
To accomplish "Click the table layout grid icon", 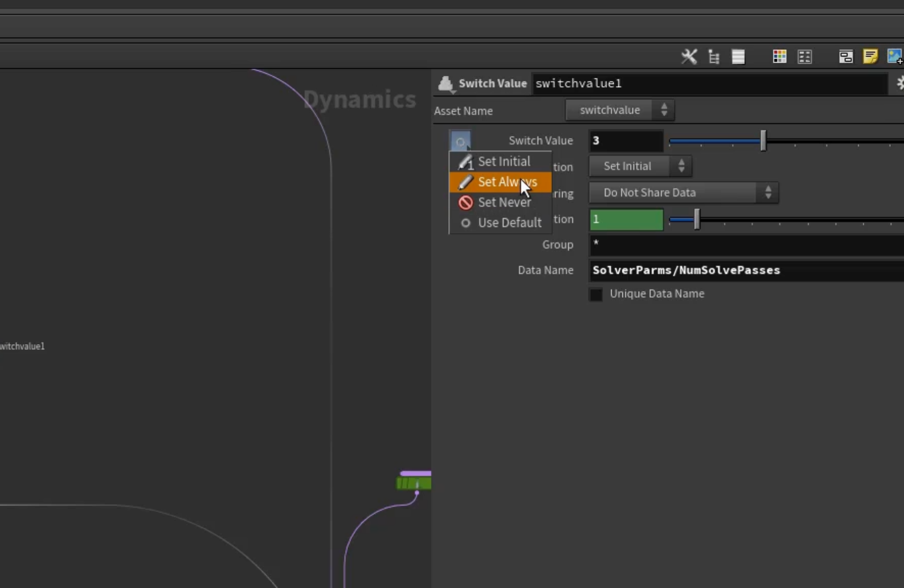I will [x=805, y=57].
